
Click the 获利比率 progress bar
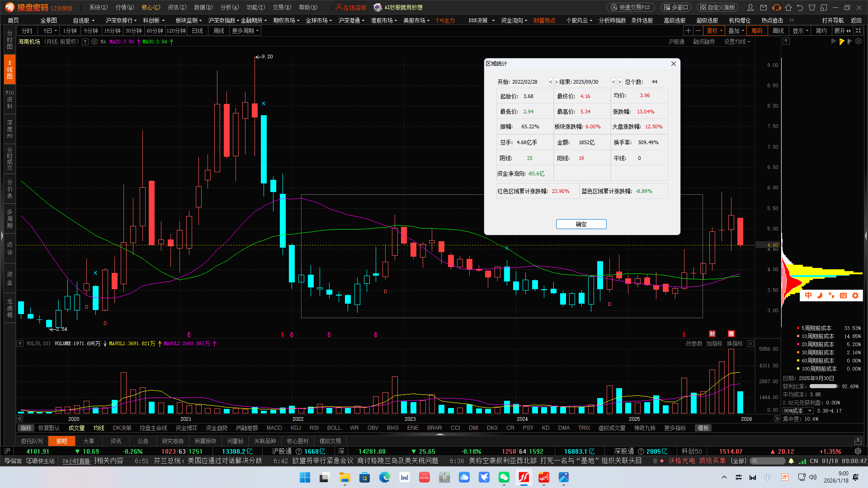[823, 386]
